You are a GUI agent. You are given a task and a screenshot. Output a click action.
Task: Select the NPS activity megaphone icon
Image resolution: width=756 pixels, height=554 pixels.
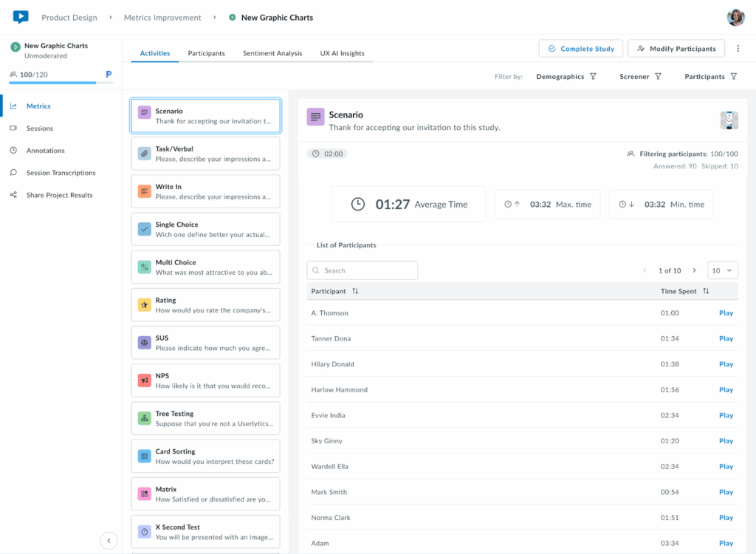click(144, 380)
